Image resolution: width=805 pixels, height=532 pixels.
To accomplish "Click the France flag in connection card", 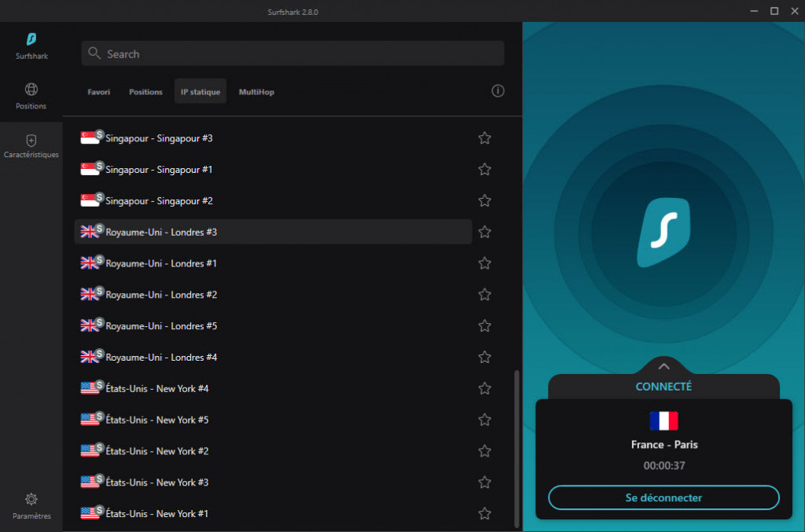I will 663,420.
